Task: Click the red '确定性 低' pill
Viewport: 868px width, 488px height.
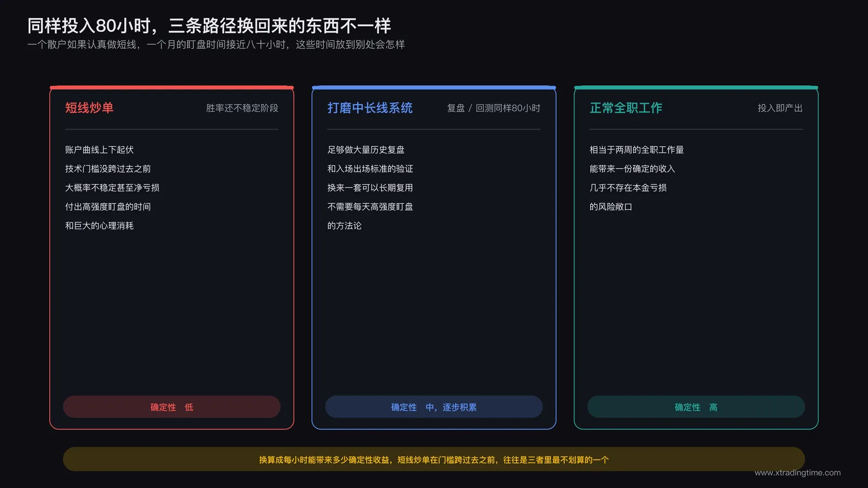Action: [x=171, y=407]
